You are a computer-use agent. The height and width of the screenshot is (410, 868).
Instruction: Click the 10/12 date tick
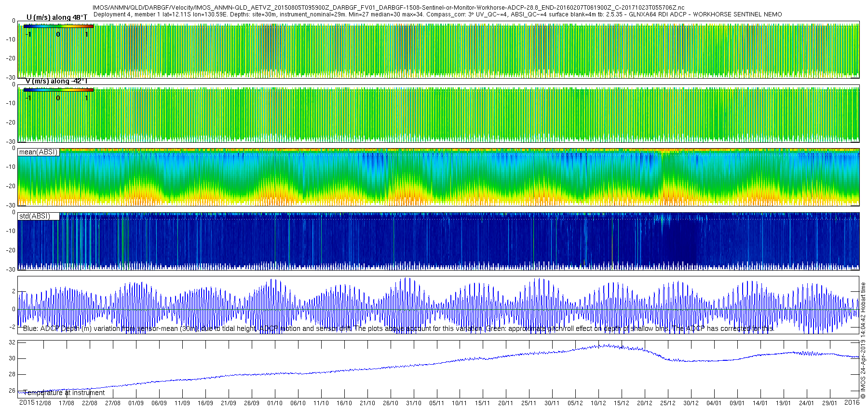598,403
